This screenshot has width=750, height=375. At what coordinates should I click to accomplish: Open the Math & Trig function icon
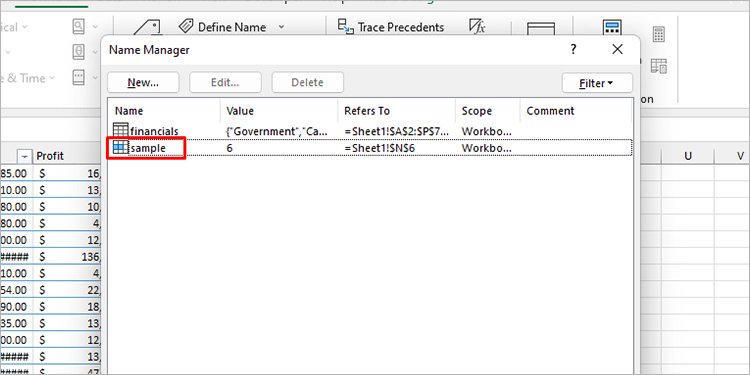(78, 52)
